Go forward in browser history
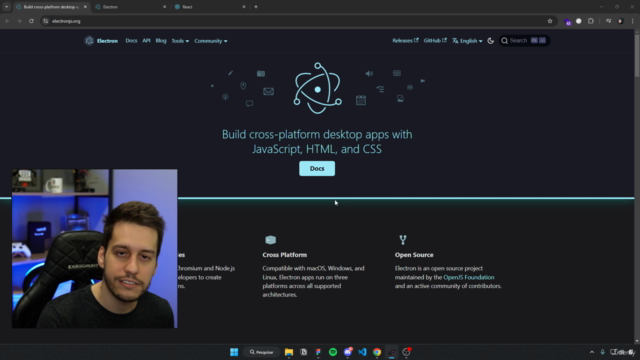This screenshot has height=360, width=640. pyautogui.click(x=19, y=21)
